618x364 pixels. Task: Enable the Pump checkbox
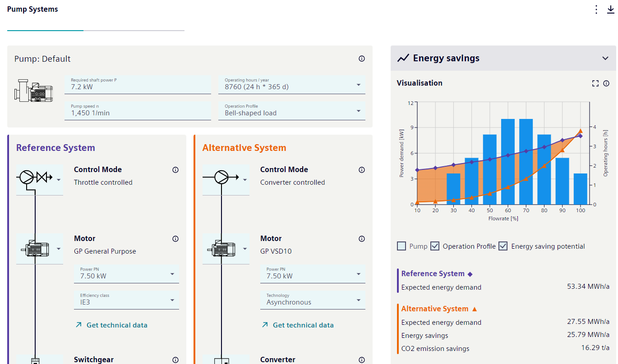point(401,246)
